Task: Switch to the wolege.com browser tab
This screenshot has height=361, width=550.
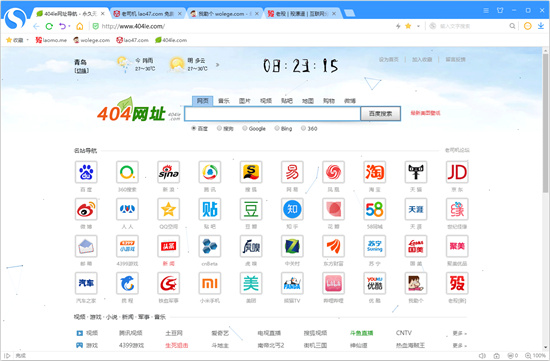Action: (224, 14)
